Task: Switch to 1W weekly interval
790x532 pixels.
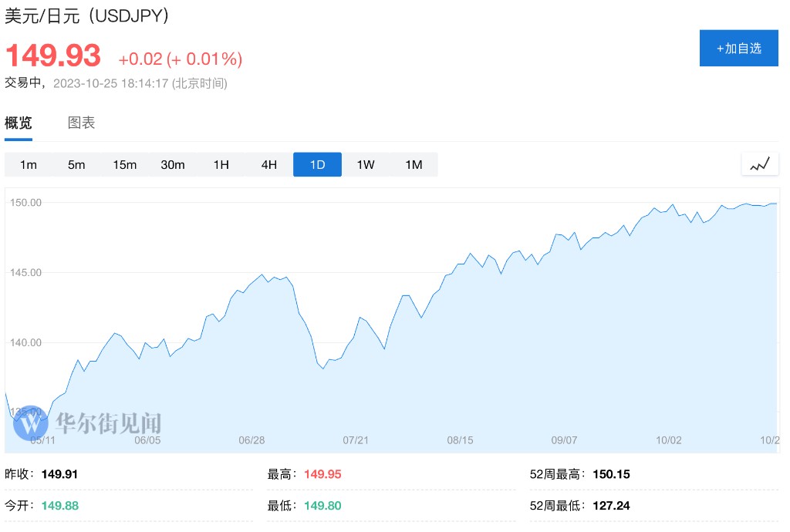Action: click(366, 164)
